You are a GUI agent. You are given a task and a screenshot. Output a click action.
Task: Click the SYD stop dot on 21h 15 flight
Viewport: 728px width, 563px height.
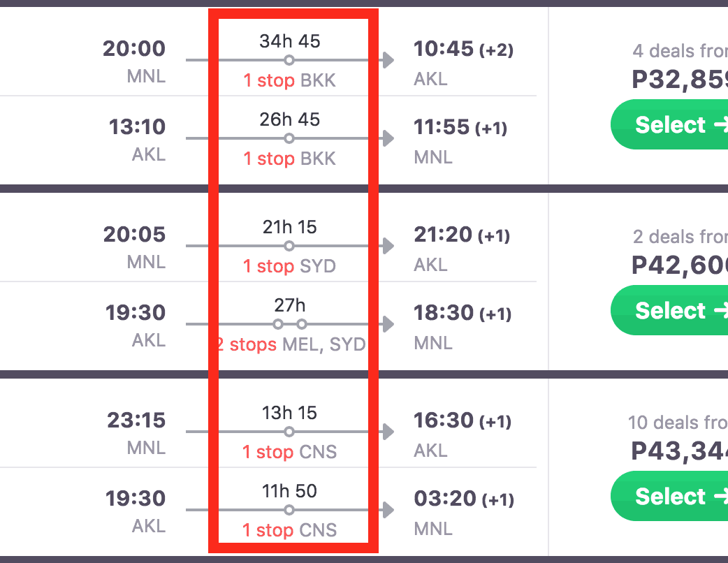[x=289, y=246]
